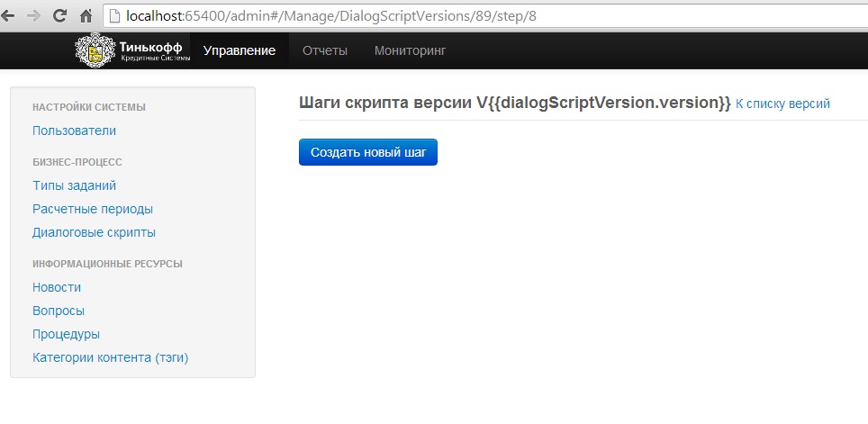This screenshot has width=868, height=424.
Task: Navigate to Процедуры
Action: tap(67, 334)
